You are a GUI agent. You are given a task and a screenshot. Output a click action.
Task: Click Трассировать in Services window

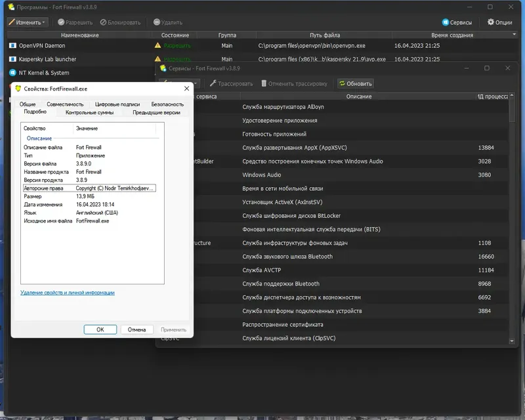[x=231, y=84]
